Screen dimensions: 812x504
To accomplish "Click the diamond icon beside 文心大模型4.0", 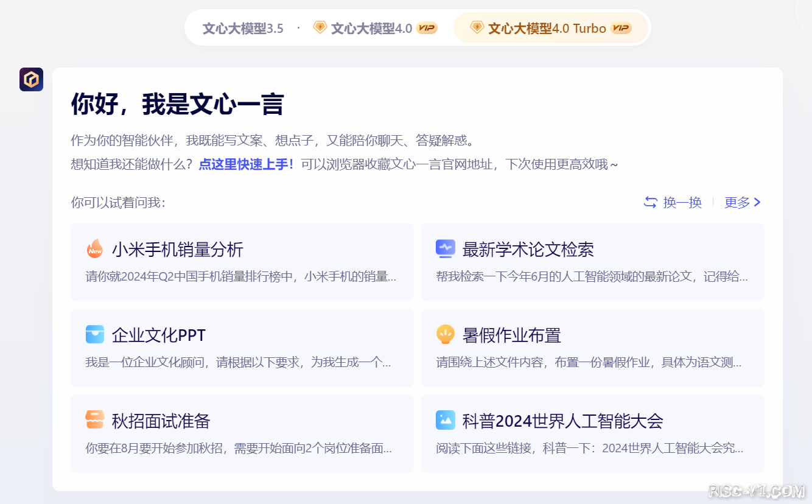I will (320, 27).
